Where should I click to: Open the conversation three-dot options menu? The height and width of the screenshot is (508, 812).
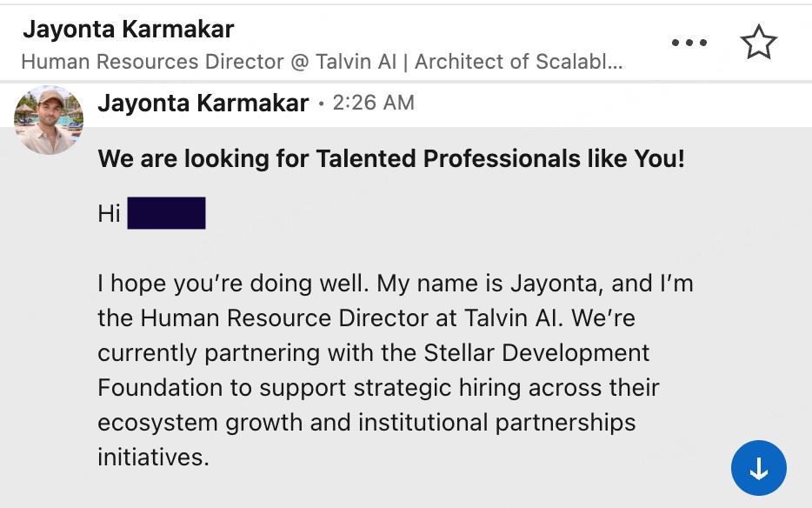[x=689, y=41]
